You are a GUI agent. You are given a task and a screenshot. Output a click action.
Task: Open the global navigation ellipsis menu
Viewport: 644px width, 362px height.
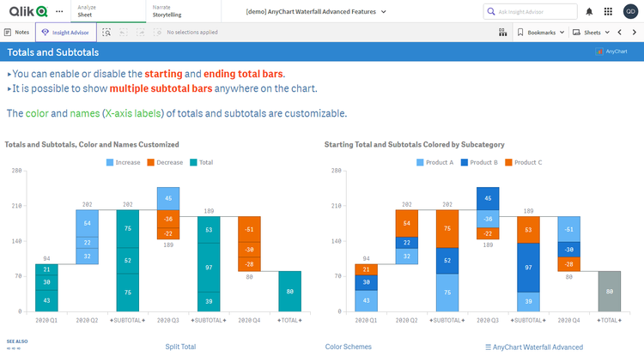click(x=59, y=11)
